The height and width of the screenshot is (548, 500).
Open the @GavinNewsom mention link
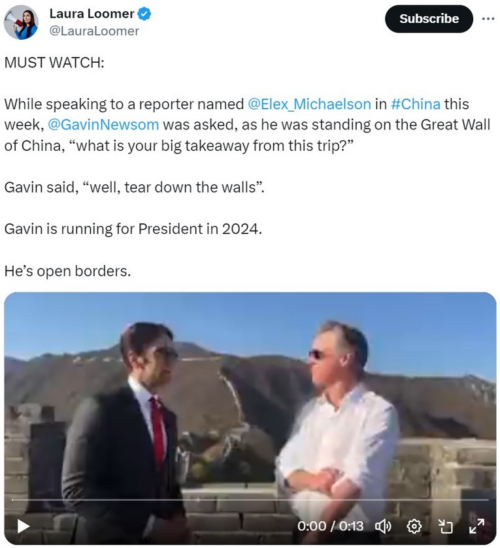click(x=103, y=125)
